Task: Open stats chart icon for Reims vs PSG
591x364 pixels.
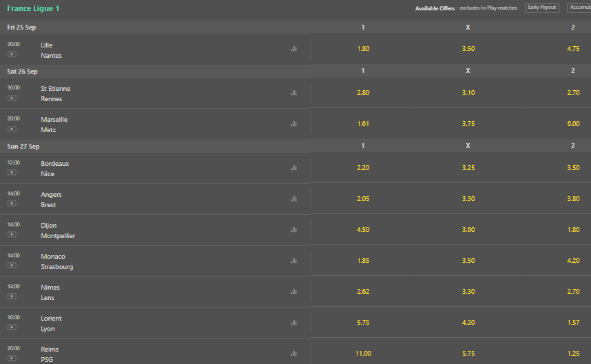Action: point(294,354)
